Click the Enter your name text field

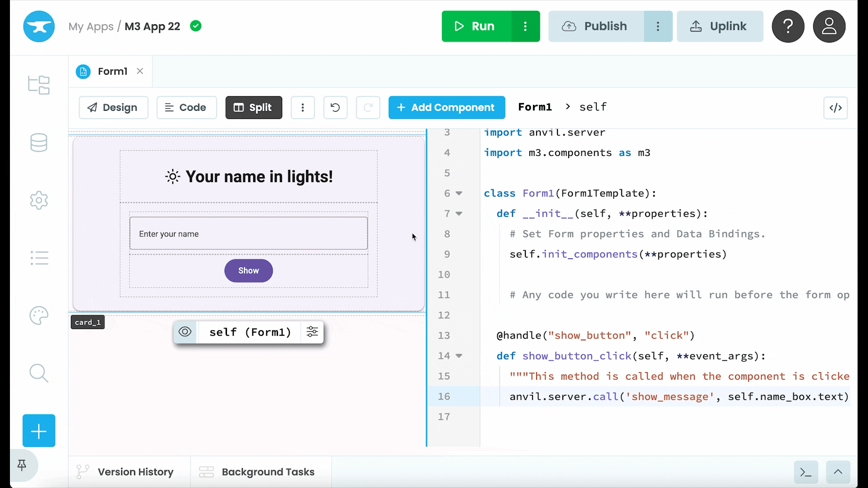(248, 234)
